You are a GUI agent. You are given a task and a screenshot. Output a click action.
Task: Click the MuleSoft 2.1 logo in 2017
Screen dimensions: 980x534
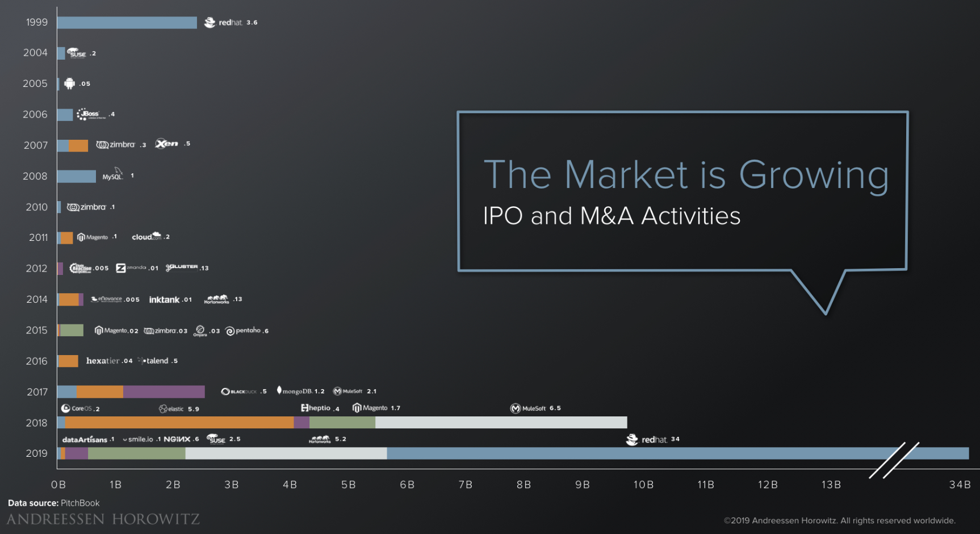point(347,391)
